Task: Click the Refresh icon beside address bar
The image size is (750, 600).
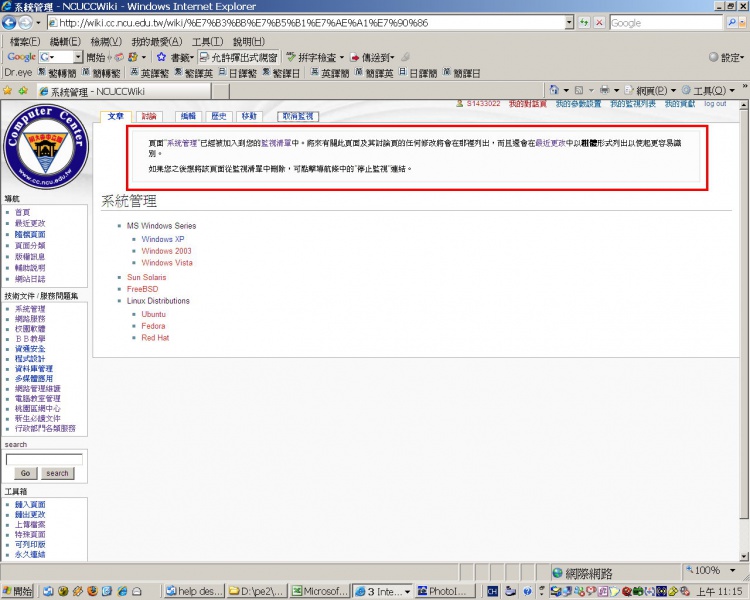Action: pyautogui.click(x=584, y=22)
